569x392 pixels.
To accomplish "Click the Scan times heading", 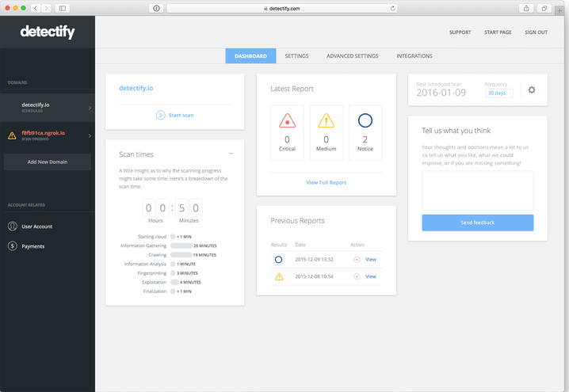I will pos(136,154).
